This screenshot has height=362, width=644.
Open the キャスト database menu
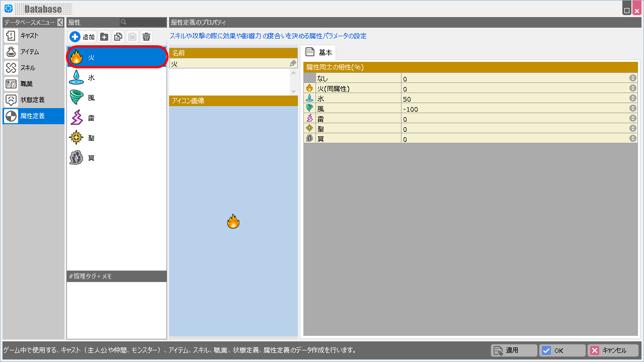(33, 36)
